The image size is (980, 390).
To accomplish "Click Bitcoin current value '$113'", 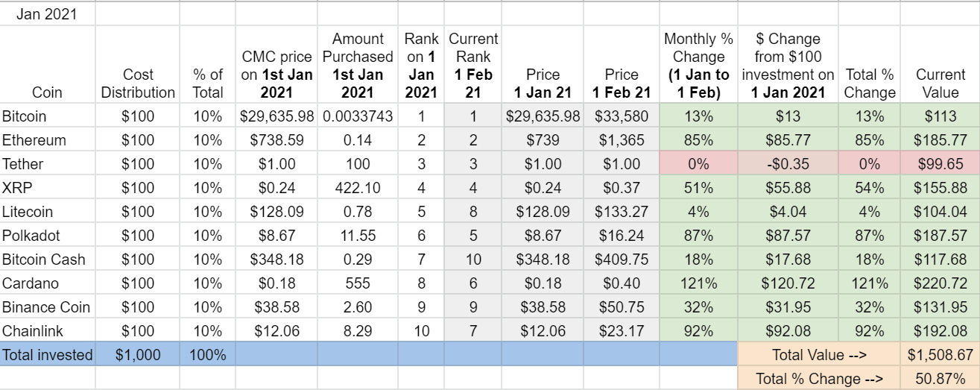I will [940, 116].
